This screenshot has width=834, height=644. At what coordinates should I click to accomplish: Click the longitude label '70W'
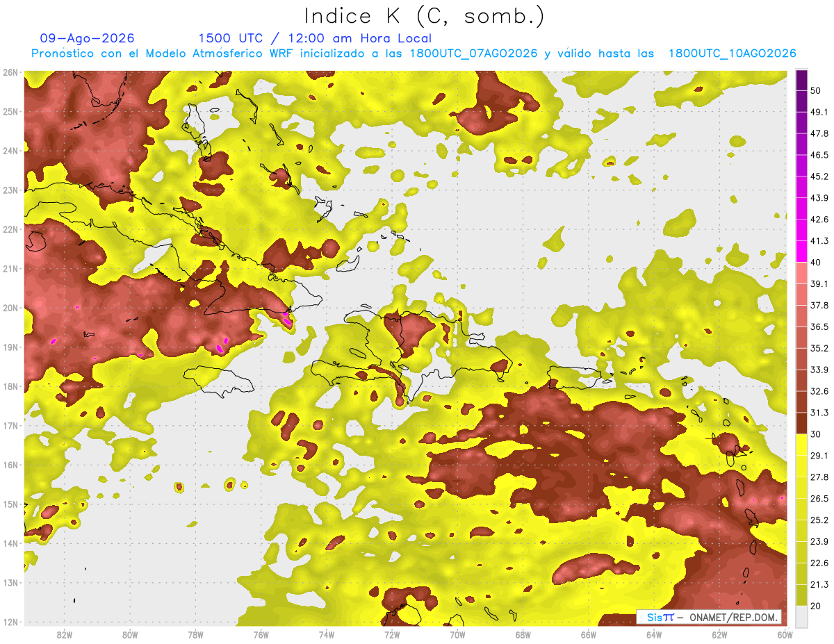pos(457,635)
